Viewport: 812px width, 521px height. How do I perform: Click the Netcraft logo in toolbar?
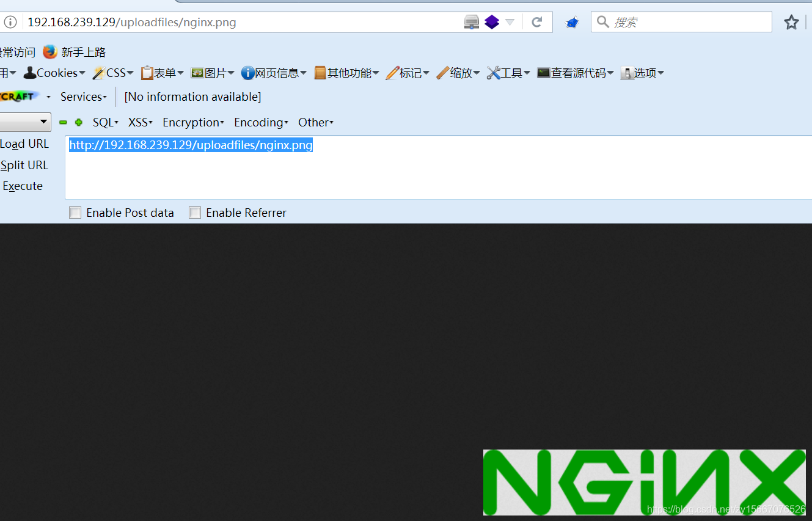pyautogui.click(x=20, y=97)
